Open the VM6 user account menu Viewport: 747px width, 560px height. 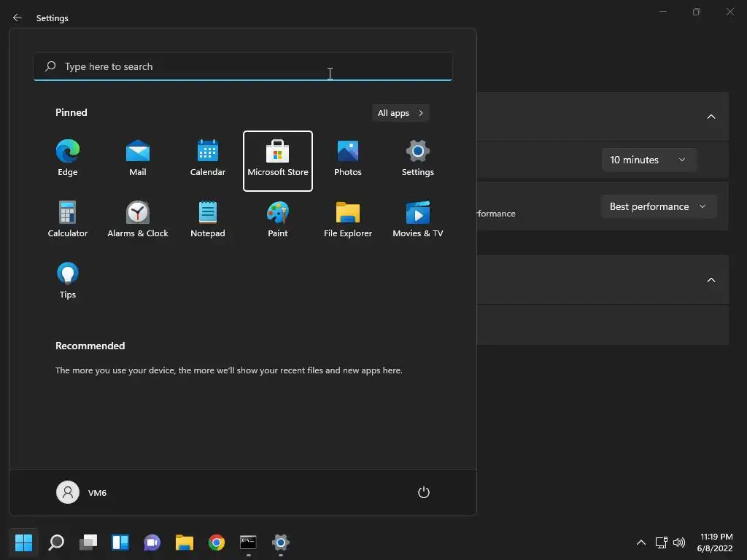82,492
